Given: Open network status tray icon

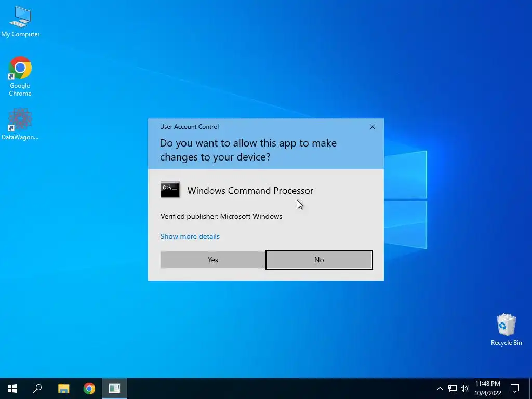Looking at the screenshot, I should [x=453, y=389].
